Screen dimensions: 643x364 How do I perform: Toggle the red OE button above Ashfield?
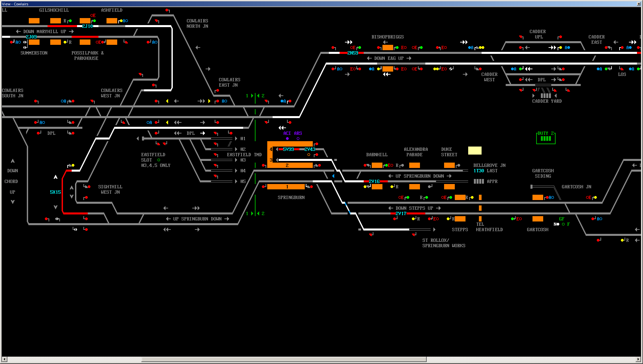pyautogui.click(x=93, y=15)
